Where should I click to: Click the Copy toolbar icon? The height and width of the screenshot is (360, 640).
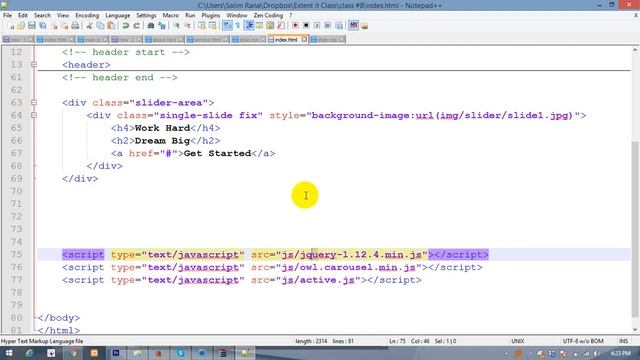[x=100, y=26]
